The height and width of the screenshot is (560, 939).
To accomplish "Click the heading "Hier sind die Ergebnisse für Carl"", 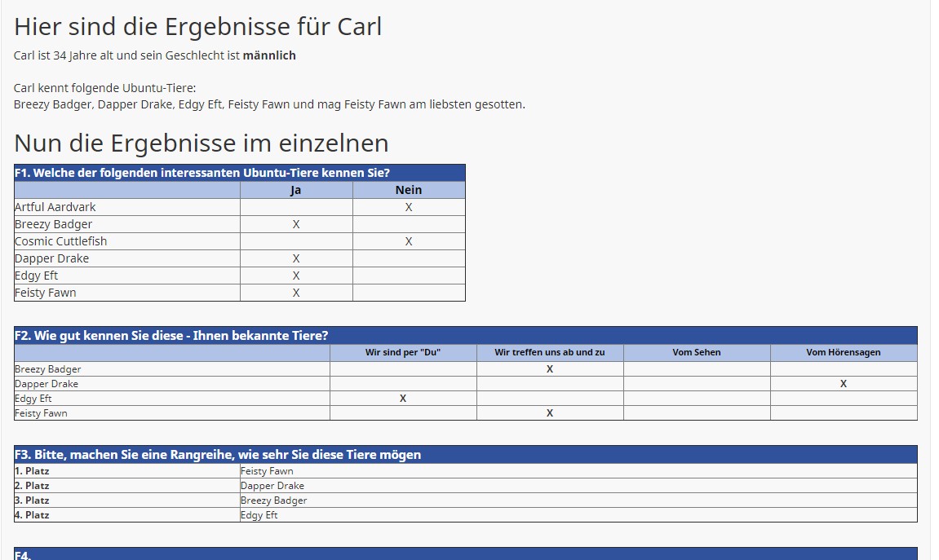I will [197, 27].
